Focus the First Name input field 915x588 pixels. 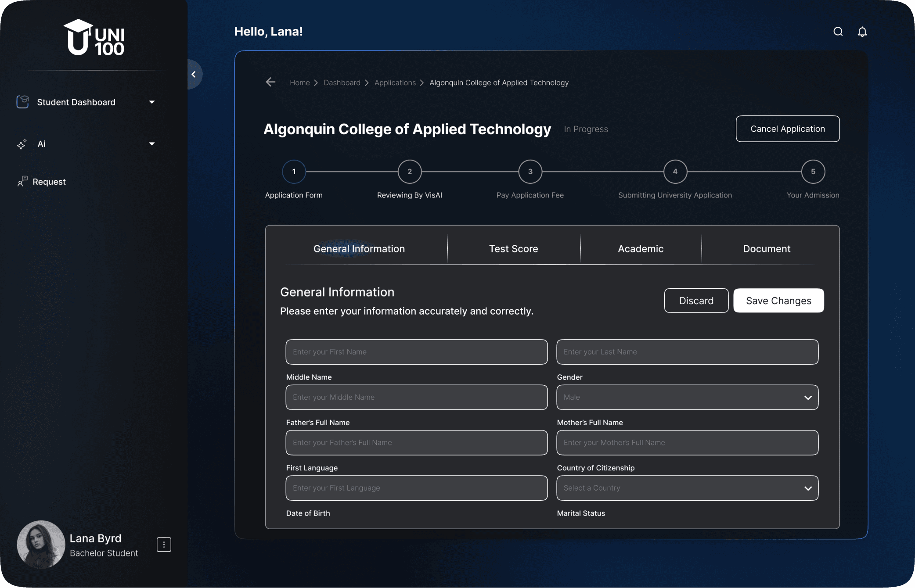click(x=417, y=352)
